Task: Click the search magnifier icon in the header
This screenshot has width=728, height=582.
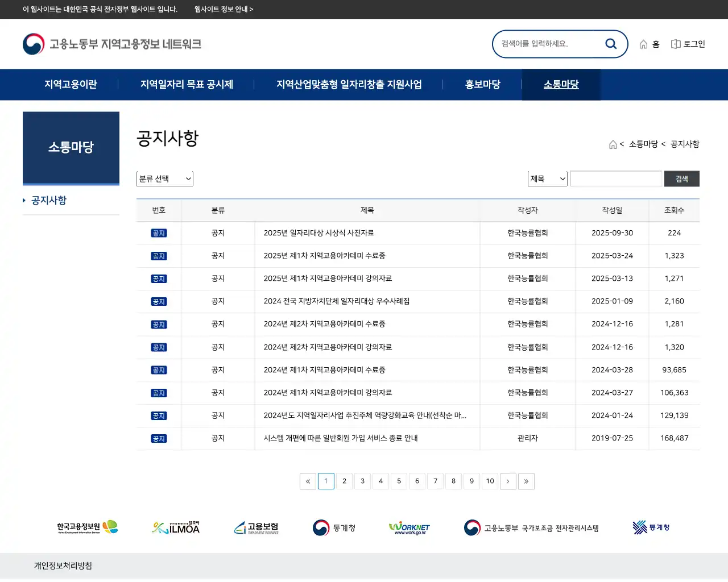Action: [611, 44]
